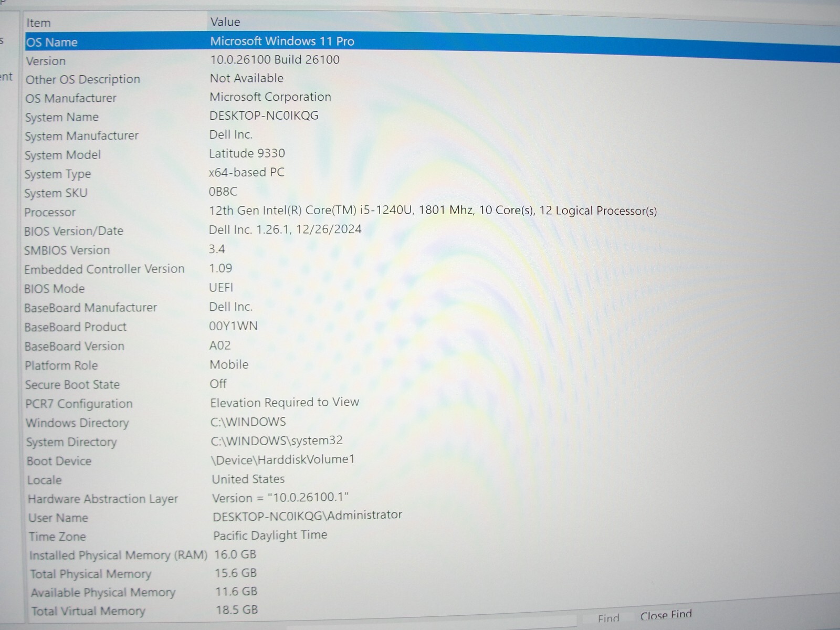Click the United States value
Image resolution: width=840 pixels, height=630 pixels.
[248, 479]
